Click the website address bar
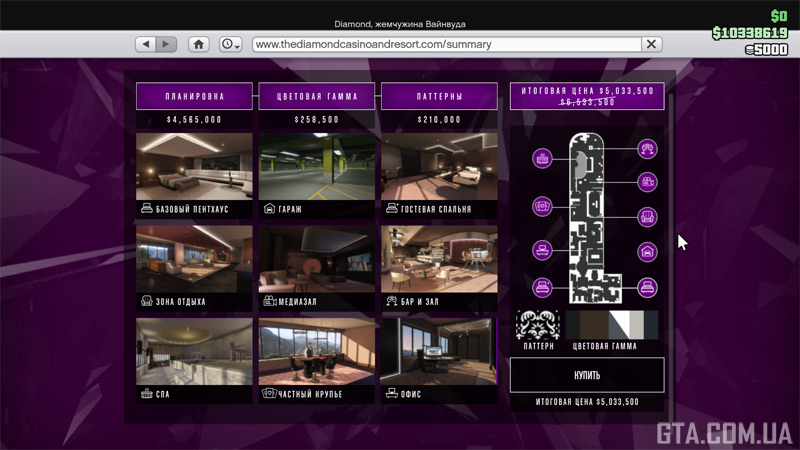This screenshot has width=800, height=450. [x=445, y=44]
